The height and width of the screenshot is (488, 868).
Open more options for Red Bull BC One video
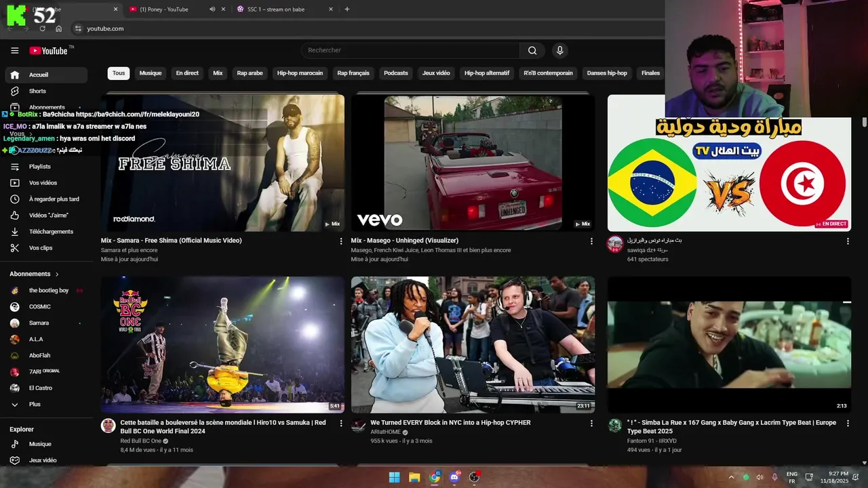click(341, 423)
